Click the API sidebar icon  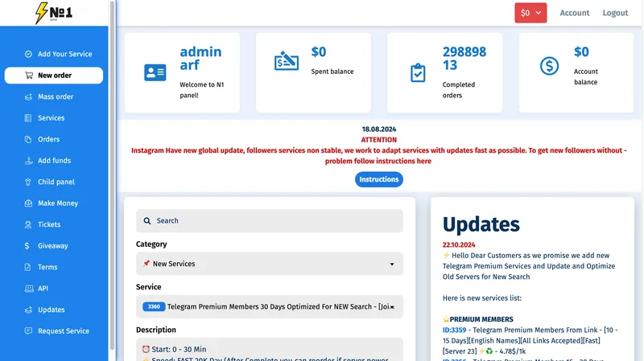(29, 289)
